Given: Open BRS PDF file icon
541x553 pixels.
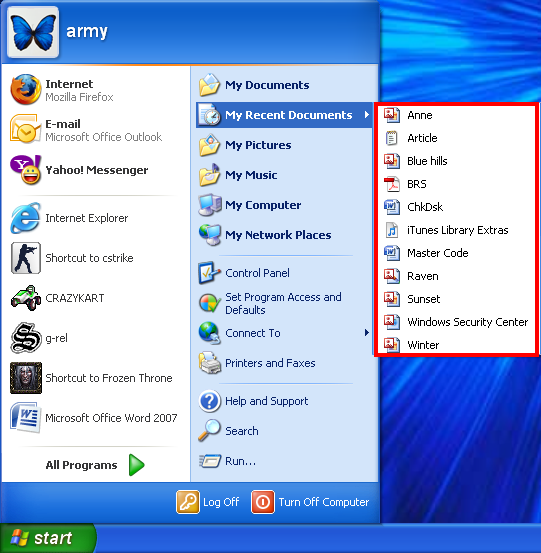Looking at the screenshot, I should click(x=391, y=184).
